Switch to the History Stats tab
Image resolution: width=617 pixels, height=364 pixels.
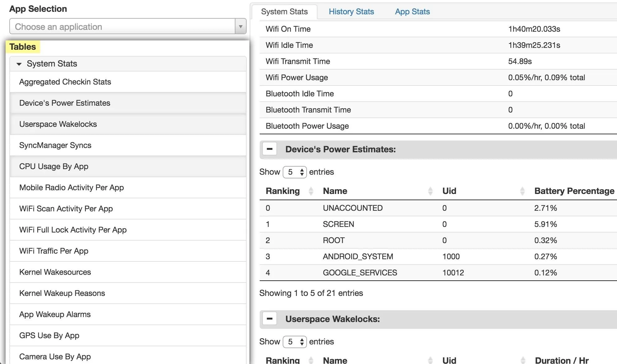[351, 12]
